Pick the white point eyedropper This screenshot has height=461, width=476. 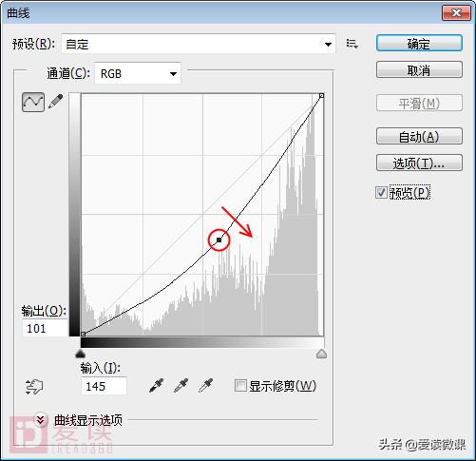point(206,386)
